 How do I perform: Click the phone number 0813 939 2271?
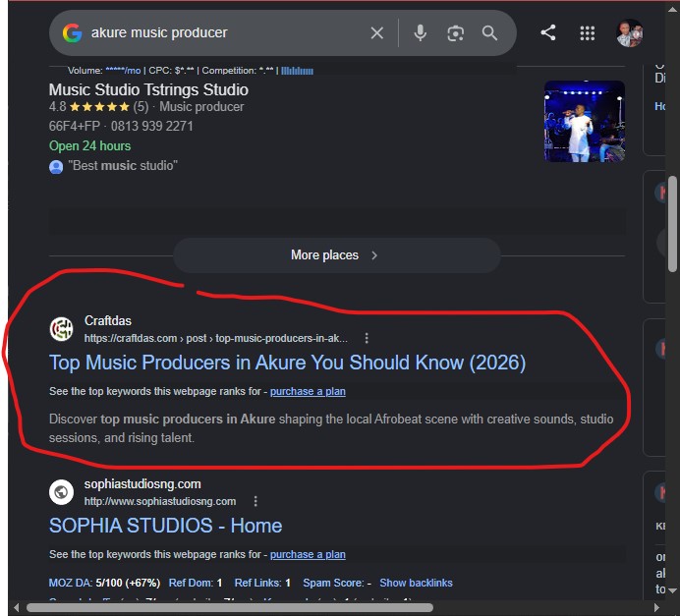coord(151,126)
